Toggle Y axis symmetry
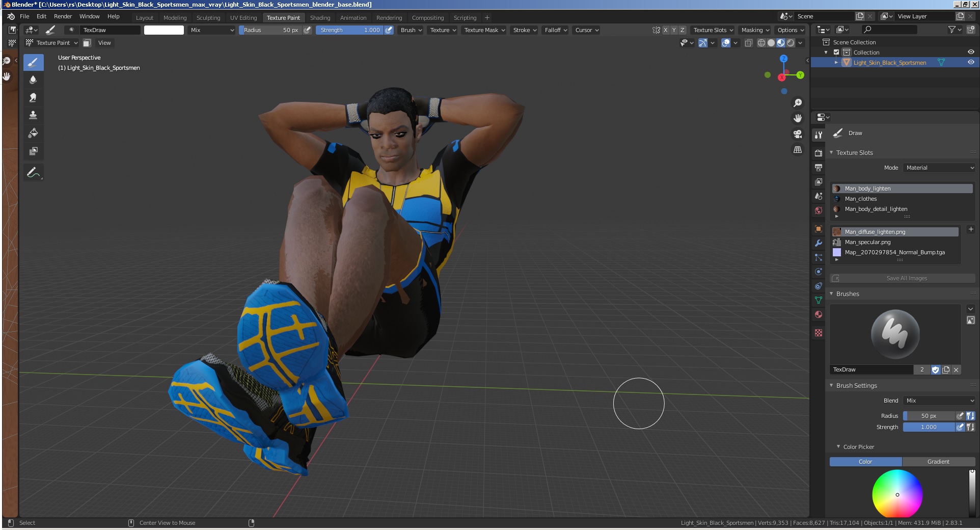This screenshot has width=980, height=530. pyautogui.click(x=674, y=30)
